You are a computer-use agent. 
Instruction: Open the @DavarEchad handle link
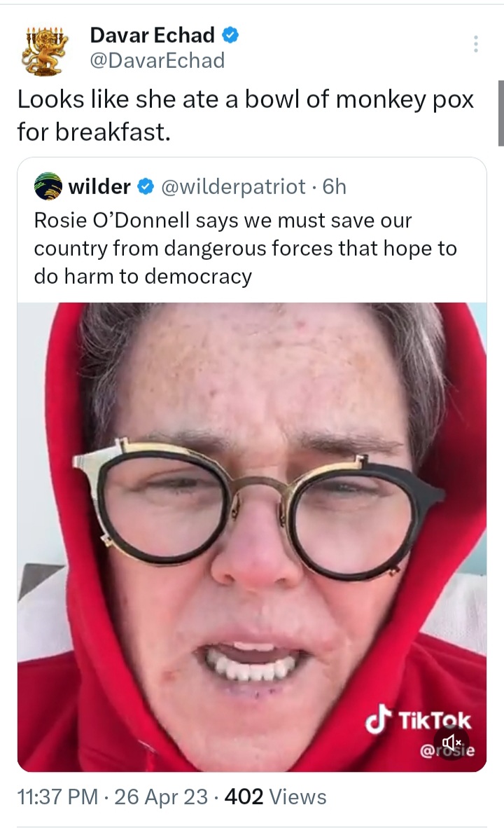[x=157, y=61]
